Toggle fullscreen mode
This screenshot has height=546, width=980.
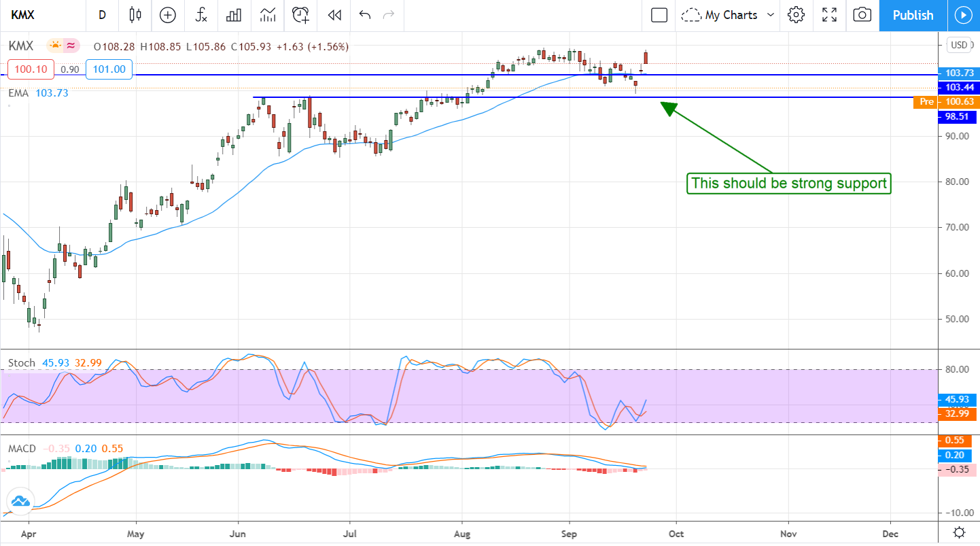829,15
